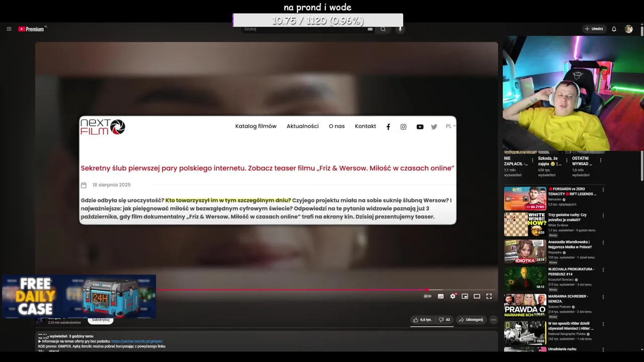Click channel name Krzysztof Gonciarz
The width and height of the screenshot is (644, 362).
pos(561,280)
